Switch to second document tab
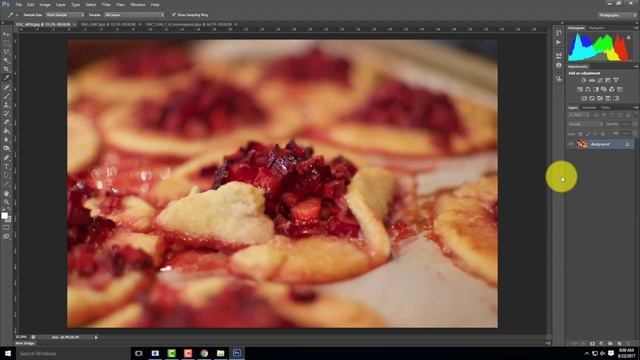This screenshot has height=360, width=640. tap(108, 24)
